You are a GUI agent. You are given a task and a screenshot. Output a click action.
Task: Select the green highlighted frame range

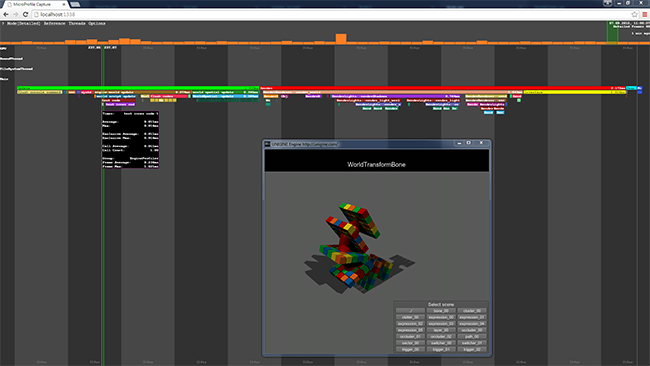612,32
